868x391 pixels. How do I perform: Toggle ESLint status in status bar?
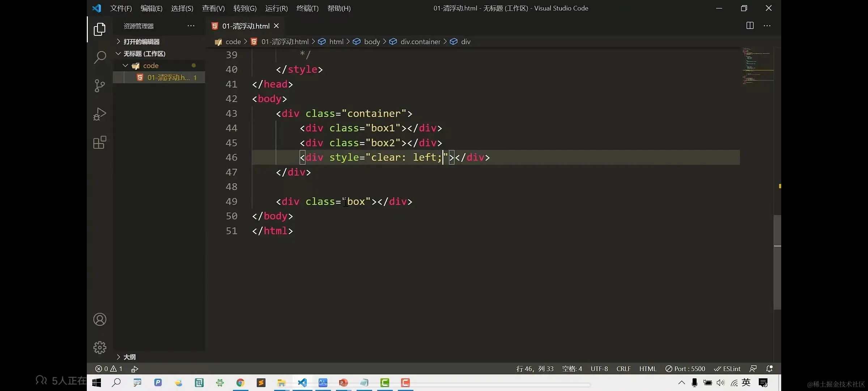pyautogui.click(x=727, y=369)
